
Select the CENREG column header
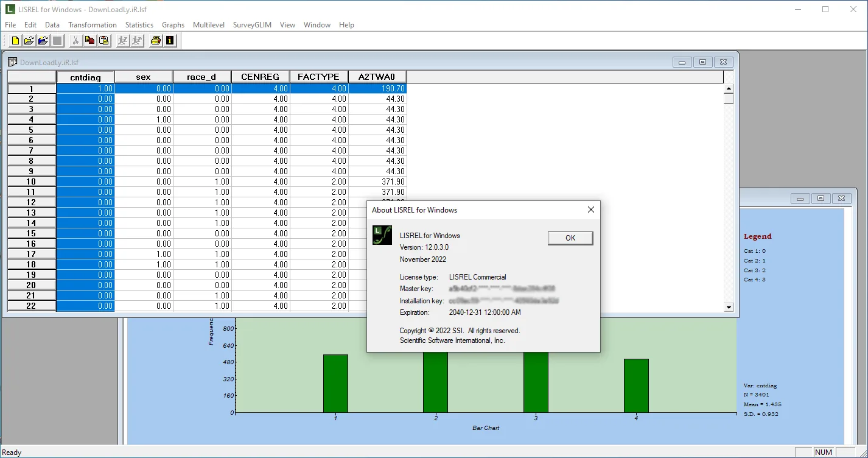[x=261, y=77]
